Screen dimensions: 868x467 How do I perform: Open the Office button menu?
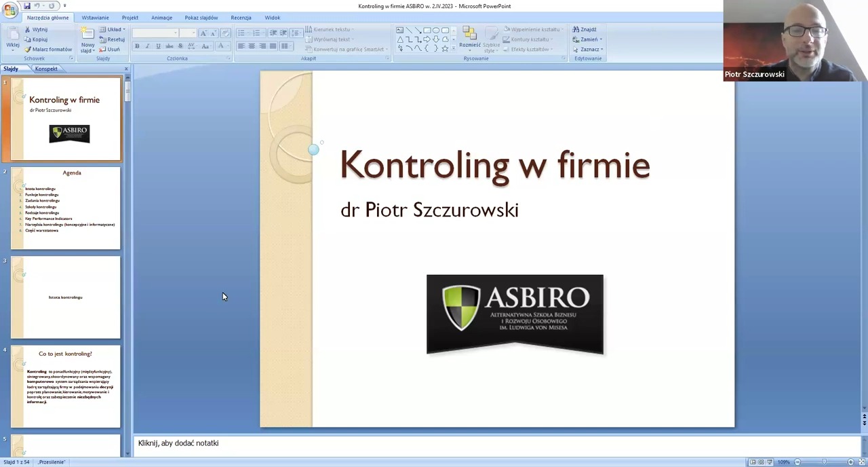pyautogui.click(x=9, y=9)
